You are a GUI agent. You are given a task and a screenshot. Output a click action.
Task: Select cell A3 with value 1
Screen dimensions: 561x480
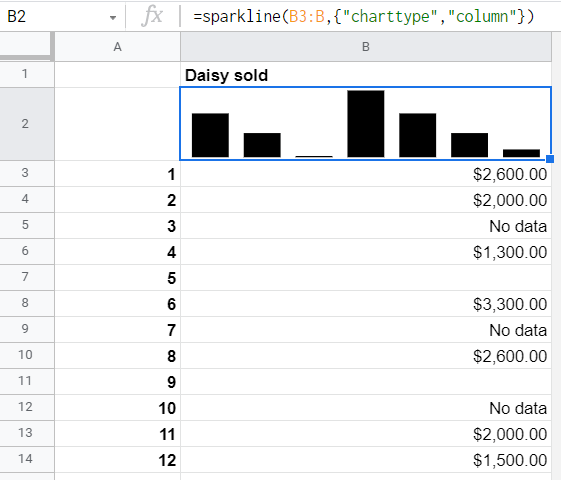click(117, 173)
